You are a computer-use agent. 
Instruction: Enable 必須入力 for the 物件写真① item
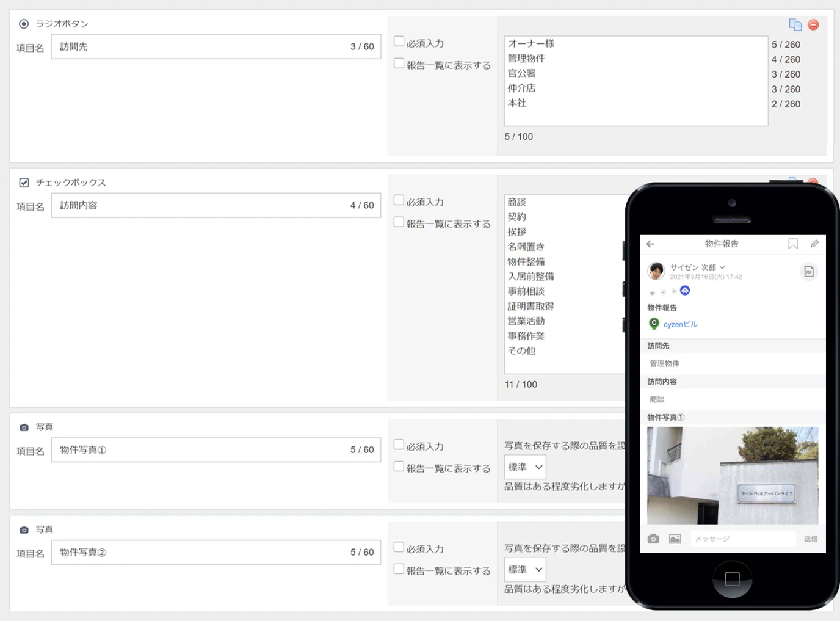click(399, 445)
